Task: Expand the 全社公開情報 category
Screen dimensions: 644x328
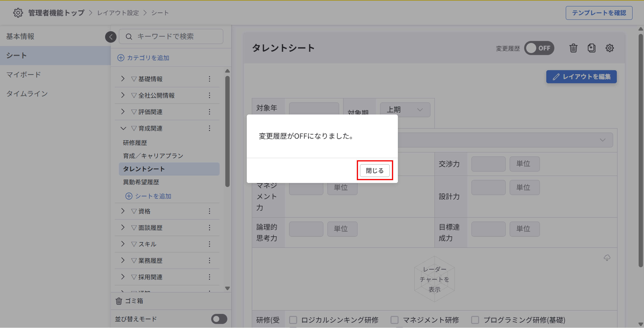Action: click(x=123, y=95)
